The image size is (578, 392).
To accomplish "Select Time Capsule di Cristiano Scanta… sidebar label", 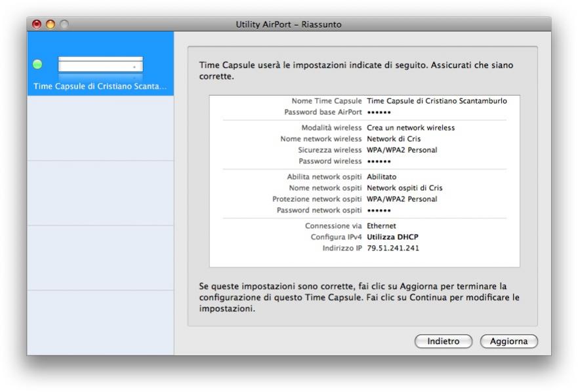I will (x=100, y=87).
